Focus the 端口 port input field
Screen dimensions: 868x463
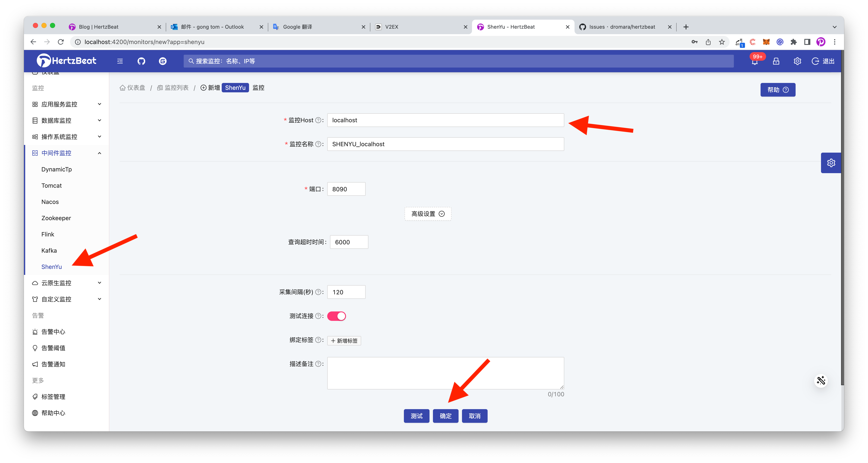tap(346, 189)
